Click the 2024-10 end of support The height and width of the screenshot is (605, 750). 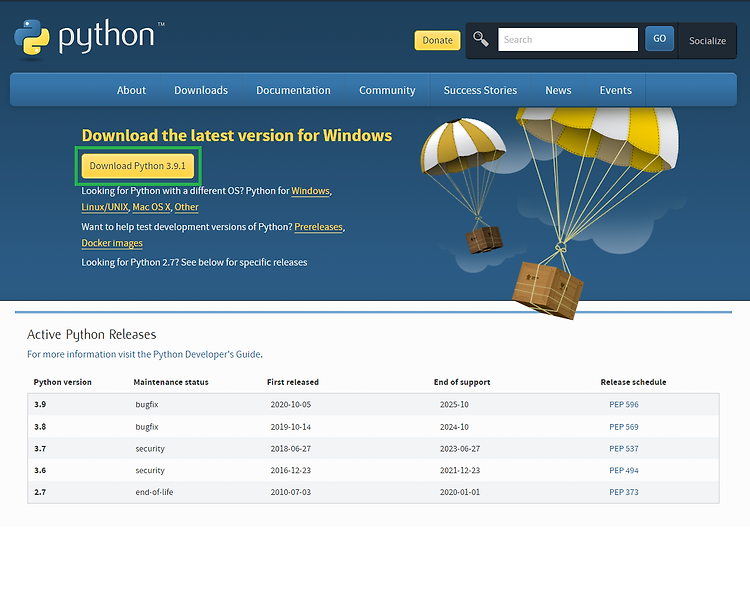454,427
